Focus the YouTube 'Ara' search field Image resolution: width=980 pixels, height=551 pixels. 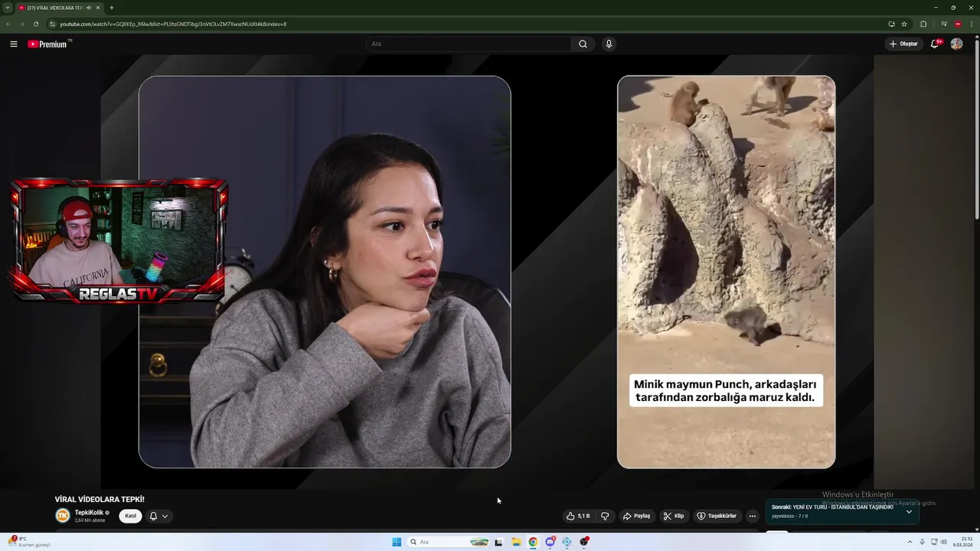(x=468, y=44)
